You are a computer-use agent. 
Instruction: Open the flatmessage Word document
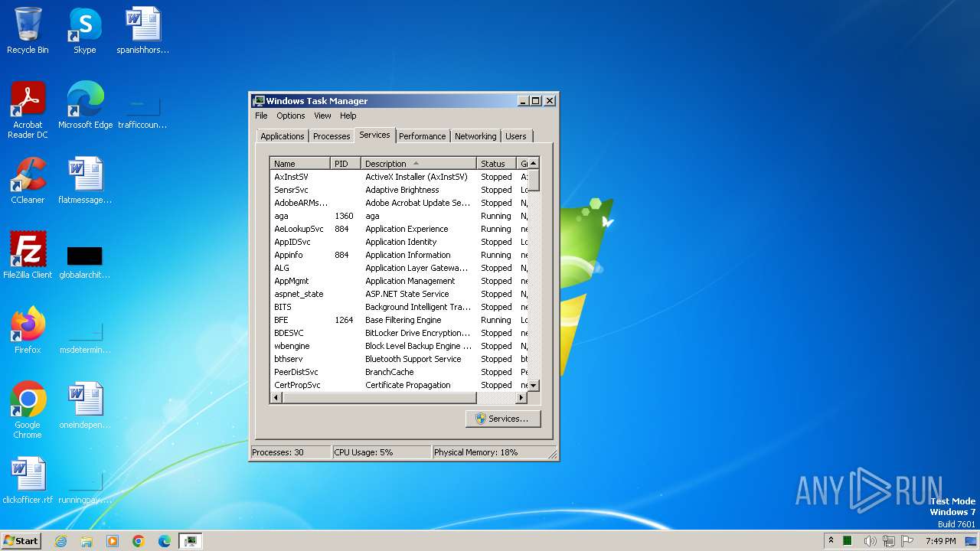tap(85, 181)
